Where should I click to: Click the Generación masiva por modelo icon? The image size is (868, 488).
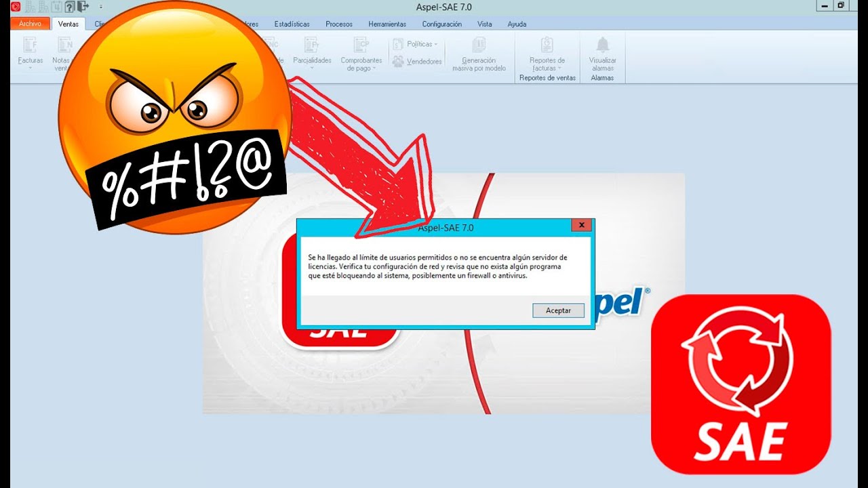point(479,45)
